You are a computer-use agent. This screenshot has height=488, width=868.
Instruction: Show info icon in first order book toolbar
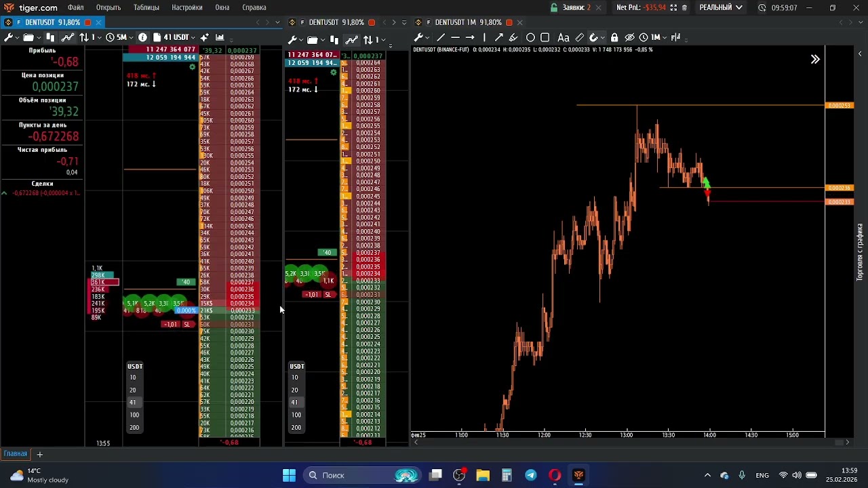coord(142,38)
